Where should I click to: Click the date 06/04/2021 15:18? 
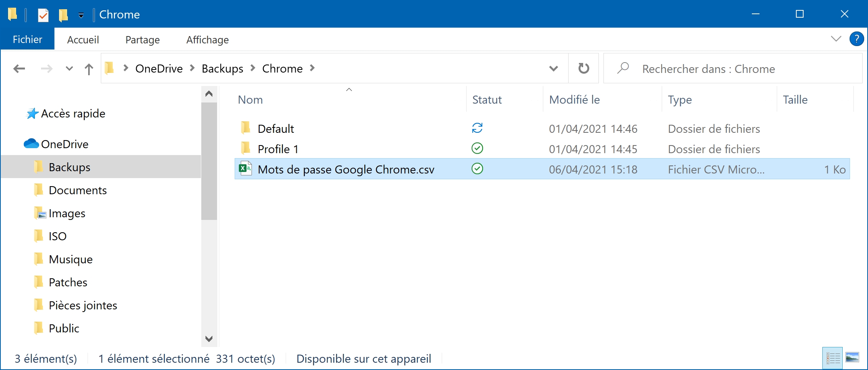click(593, 169)
